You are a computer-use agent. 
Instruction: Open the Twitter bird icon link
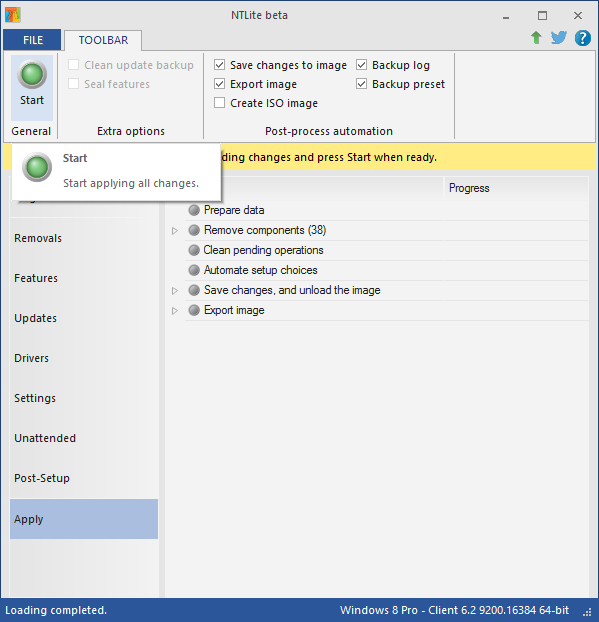(x=559, y=38)
